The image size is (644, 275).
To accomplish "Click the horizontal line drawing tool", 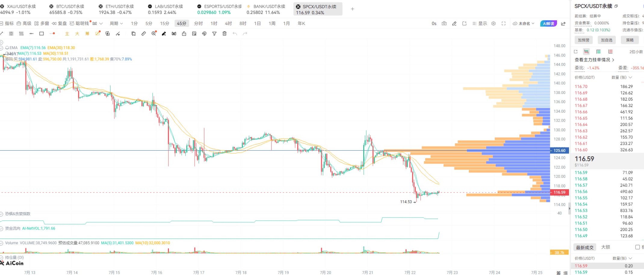I will pos(31,33).
